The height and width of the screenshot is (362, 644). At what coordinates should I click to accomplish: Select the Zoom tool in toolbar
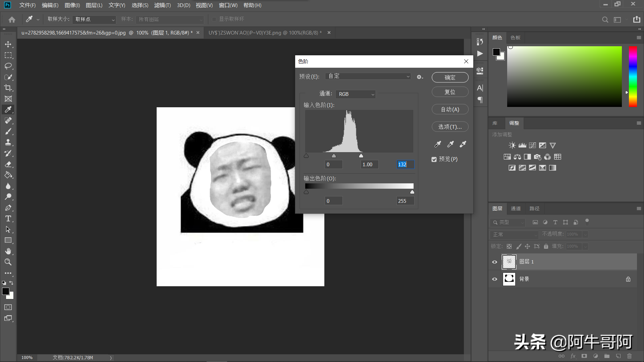pos(8,262)
